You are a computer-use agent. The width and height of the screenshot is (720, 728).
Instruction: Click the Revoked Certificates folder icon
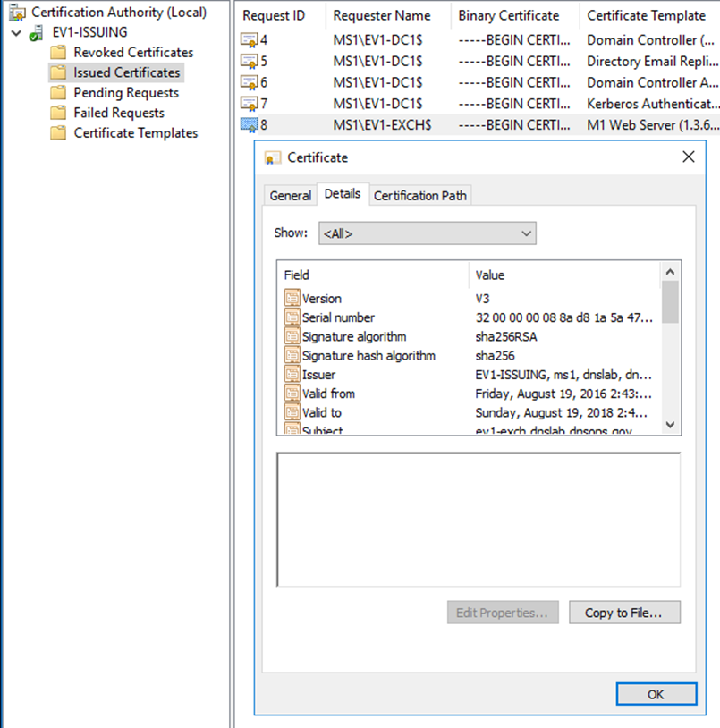58,53
